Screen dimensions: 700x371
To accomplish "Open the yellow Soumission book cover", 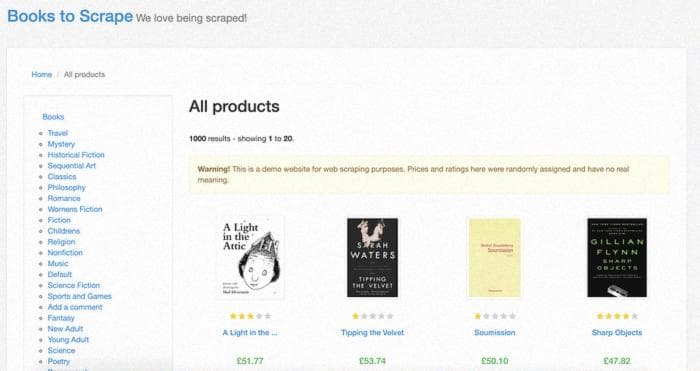I will [x=494, y=258].
